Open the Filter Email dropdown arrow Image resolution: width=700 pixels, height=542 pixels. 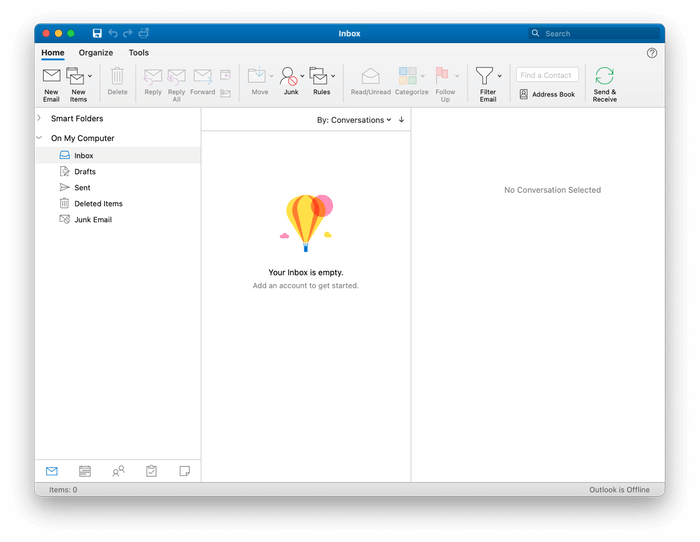click(x=500, y=76)
